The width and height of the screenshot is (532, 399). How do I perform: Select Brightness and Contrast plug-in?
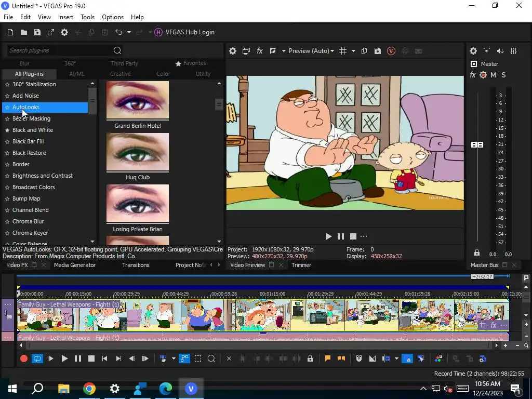[x=43, y=176]
